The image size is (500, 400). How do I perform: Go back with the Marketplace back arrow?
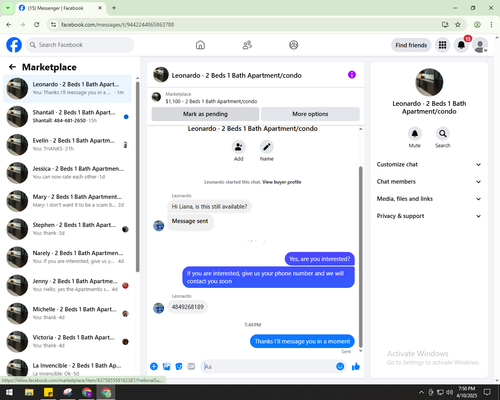tap(12, 67)
